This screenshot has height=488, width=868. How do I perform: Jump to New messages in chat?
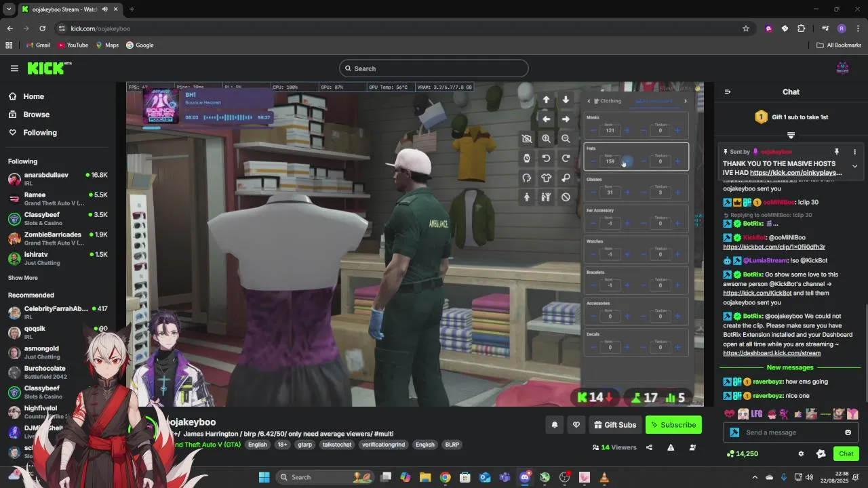point(790,367)
